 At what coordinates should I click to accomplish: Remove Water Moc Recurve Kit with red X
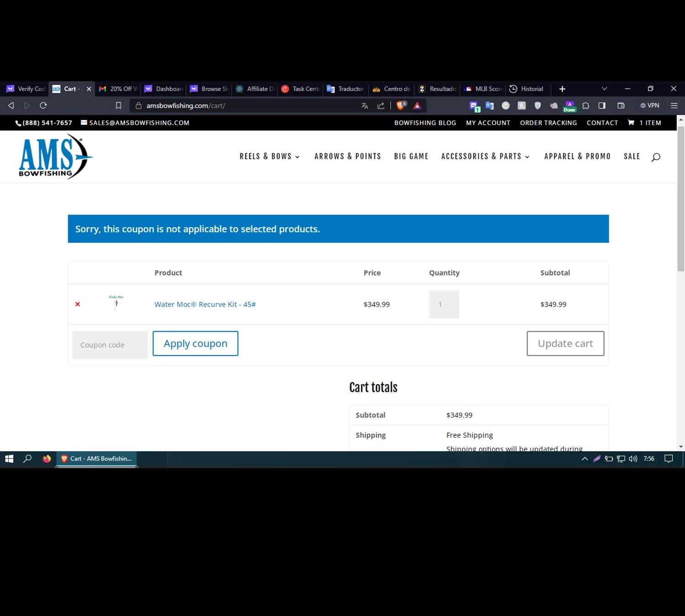click(78, 304)
